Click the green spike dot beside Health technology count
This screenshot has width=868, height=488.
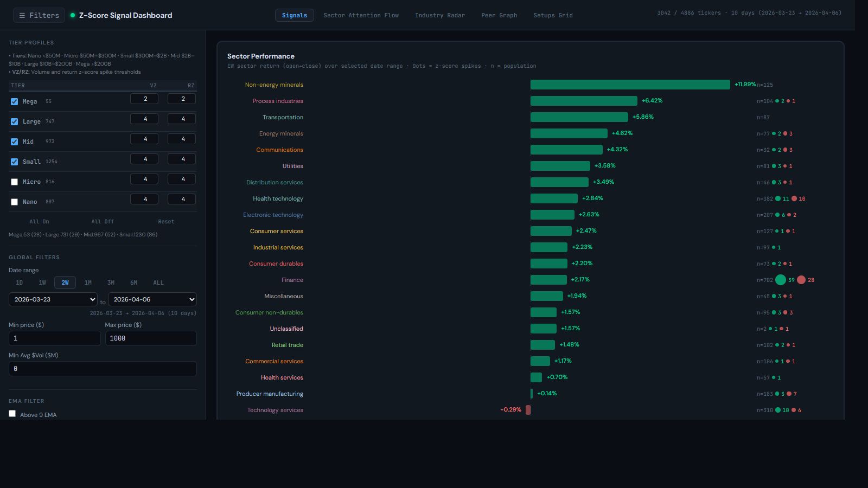(779, 198)
